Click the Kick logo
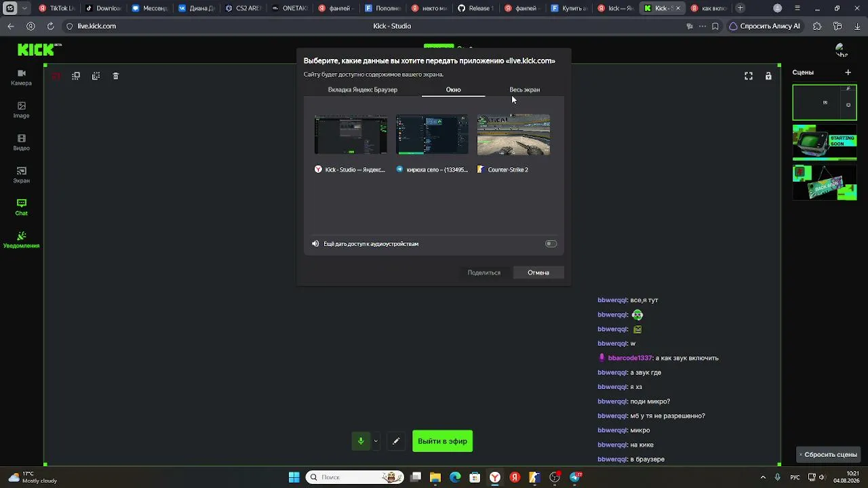868x488 pixels. [x=39, y=49]
